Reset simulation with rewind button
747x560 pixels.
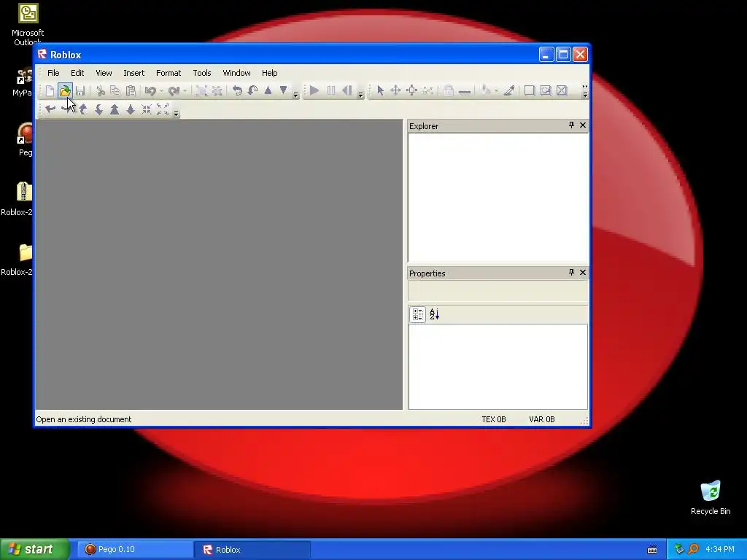347,90
